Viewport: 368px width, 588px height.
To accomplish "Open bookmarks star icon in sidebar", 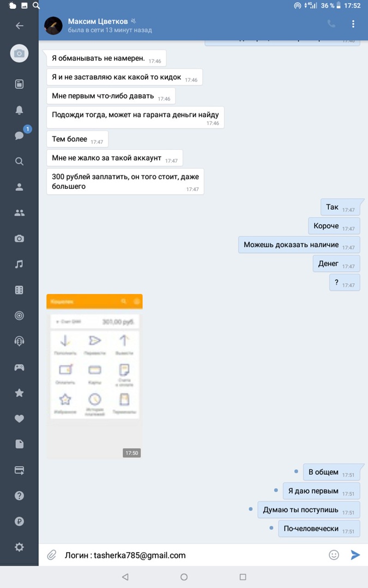I will point(19,393).
